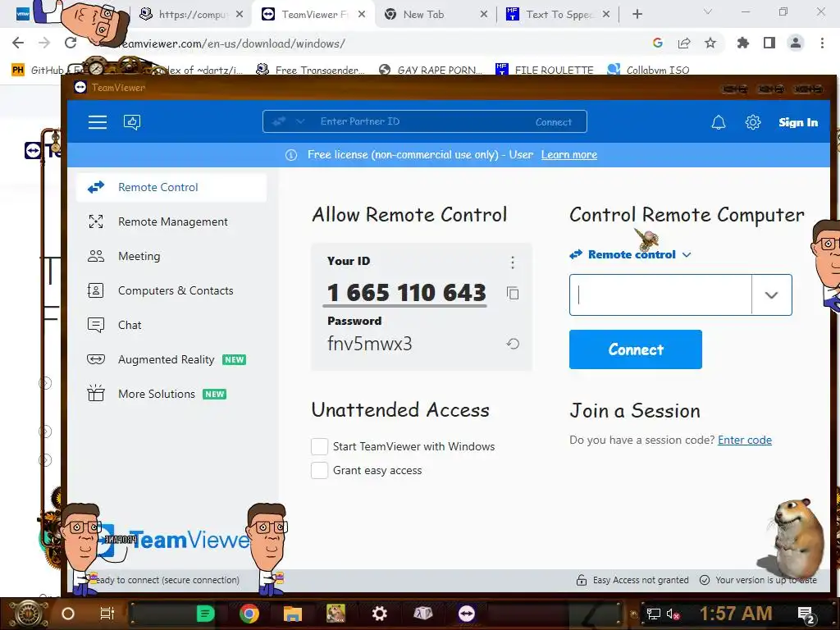This screenshot has height=630, width=840.
Task: Click the version up-to-date check icon
Action: (x=705, y=580)
